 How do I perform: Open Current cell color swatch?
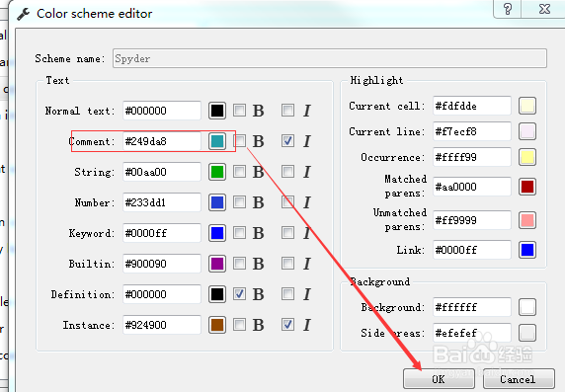[527, 106]
